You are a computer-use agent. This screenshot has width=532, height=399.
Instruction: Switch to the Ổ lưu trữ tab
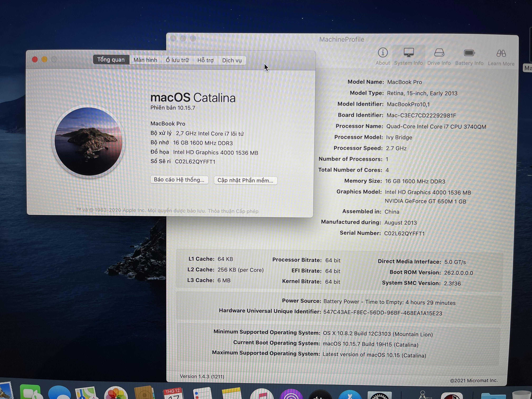point(177,60)
